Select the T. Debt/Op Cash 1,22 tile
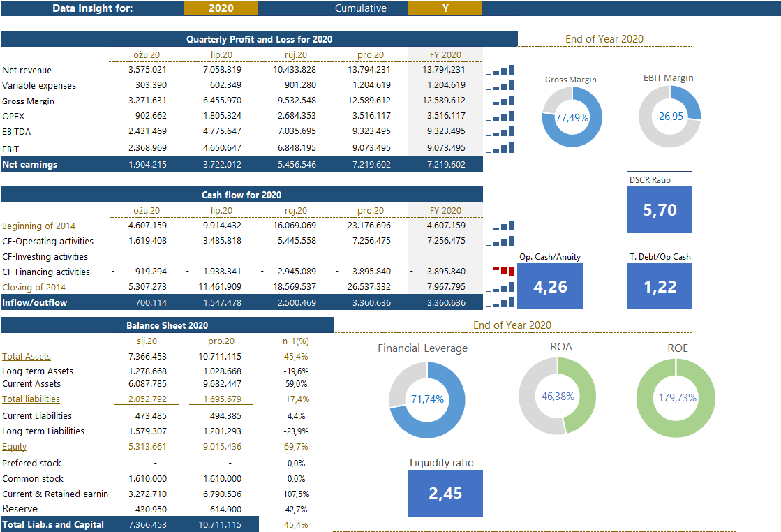 pos(659,287)
